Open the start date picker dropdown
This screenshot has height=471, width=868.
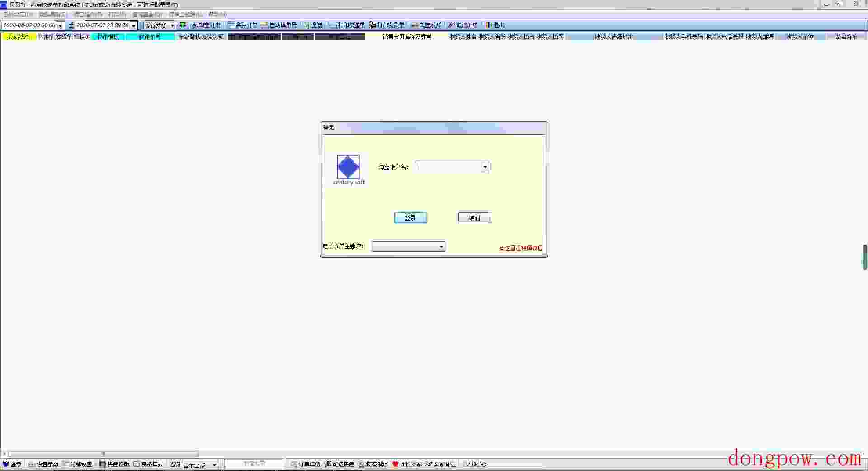[60, 25]
